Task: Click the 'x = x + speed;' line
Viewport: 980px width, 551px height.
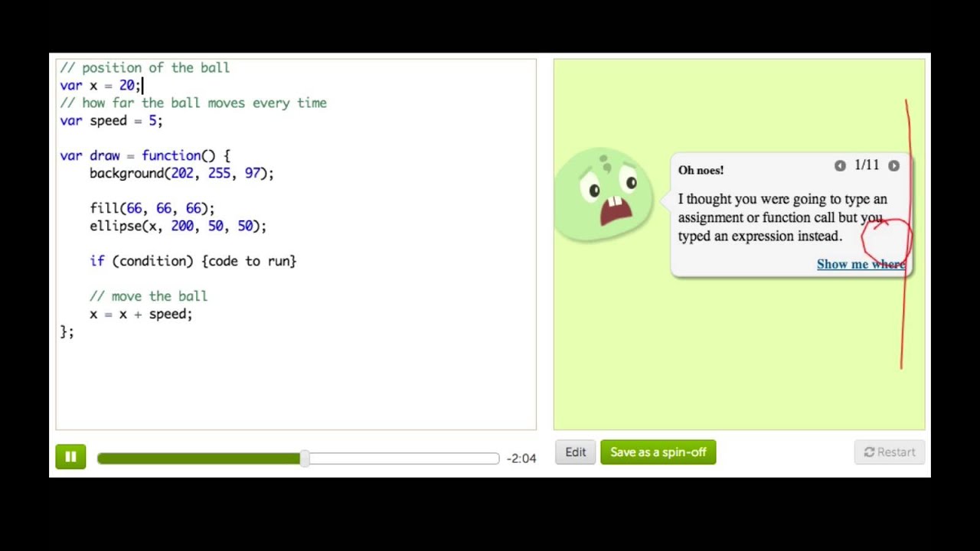Action: 141,314
